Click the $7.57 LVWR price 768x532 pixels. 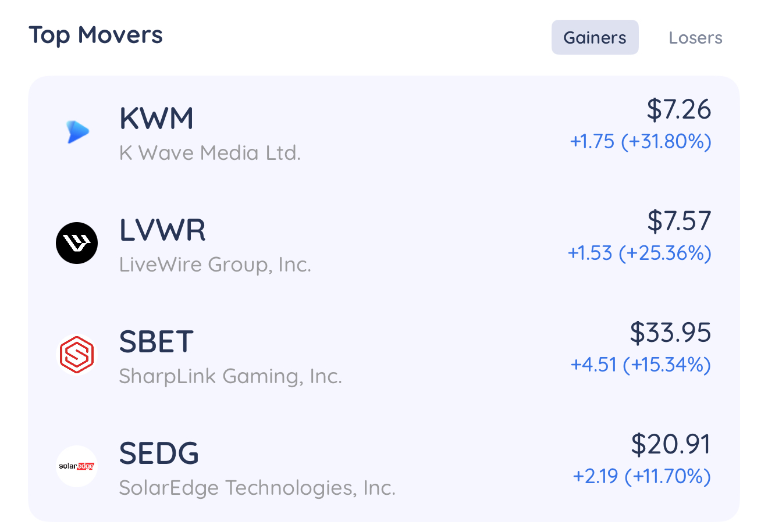[680, 221]
